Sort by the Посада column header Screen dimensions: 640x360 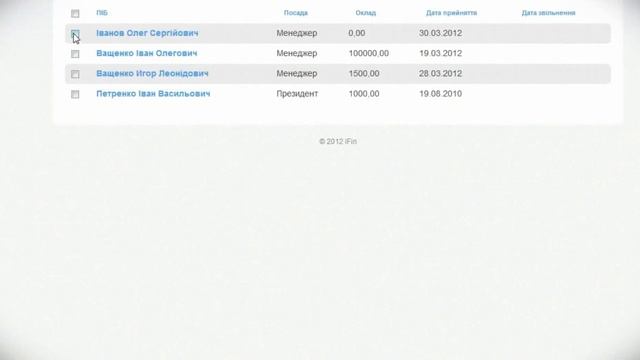point(296,13)
